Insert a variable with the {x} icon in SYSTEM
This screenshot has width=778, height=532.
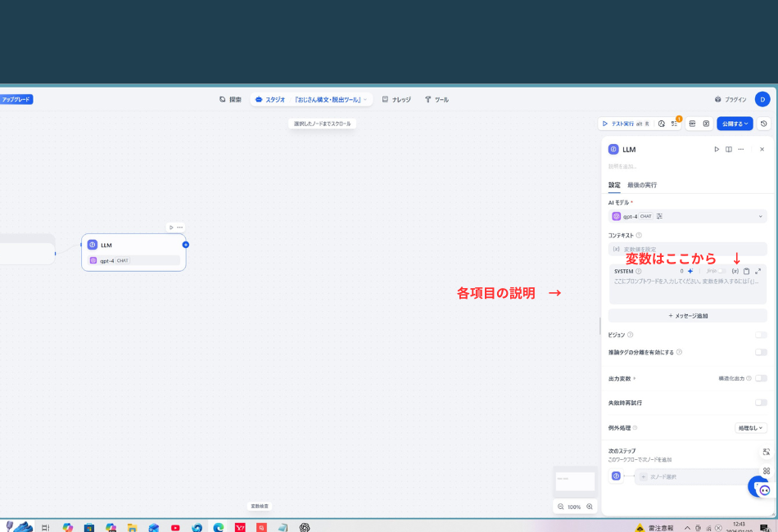pos(736,271)
